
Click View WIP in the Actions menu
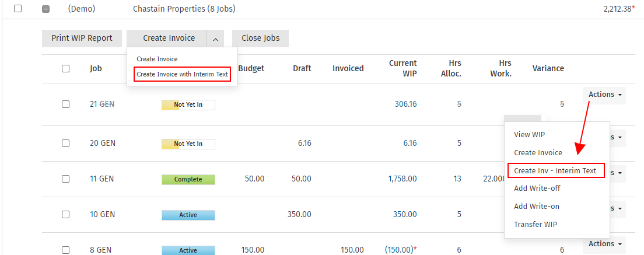tap(530, 134)
